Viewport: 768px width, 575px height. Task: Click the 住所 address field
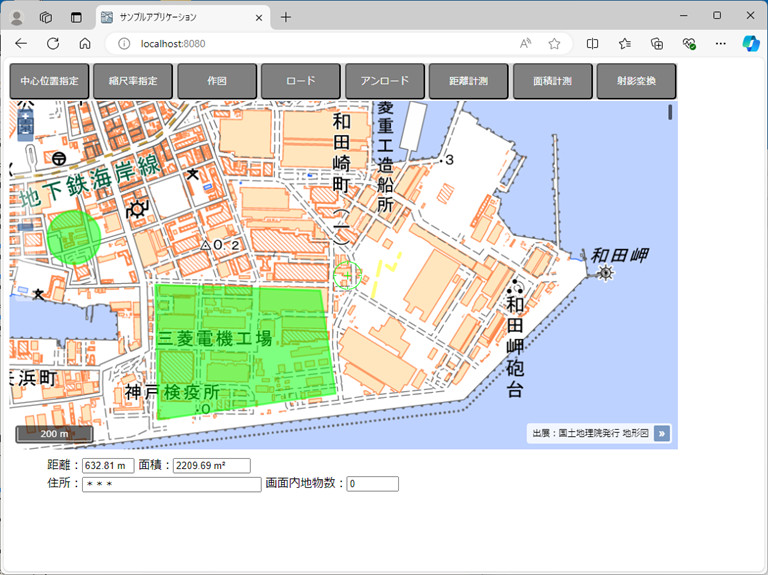171,484
